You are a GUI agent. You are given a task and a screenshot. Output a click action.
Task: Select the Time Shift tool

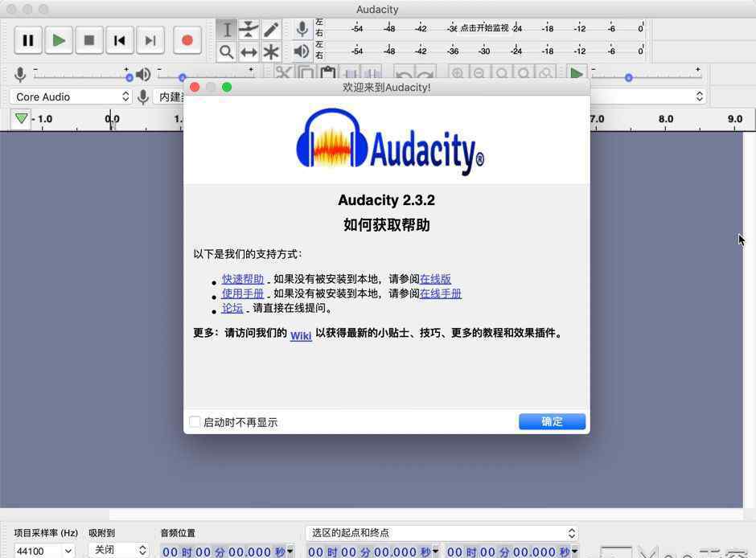pos(249,51)
